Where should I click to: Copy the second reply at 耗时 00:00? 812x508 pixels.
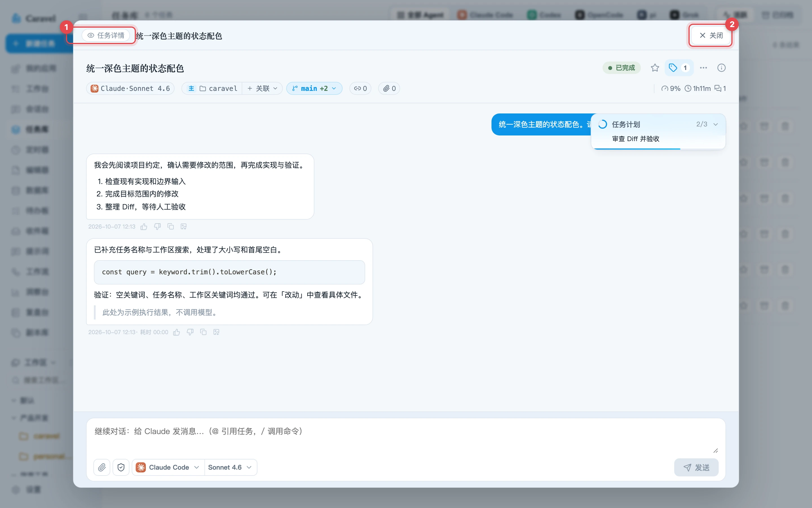203,332
